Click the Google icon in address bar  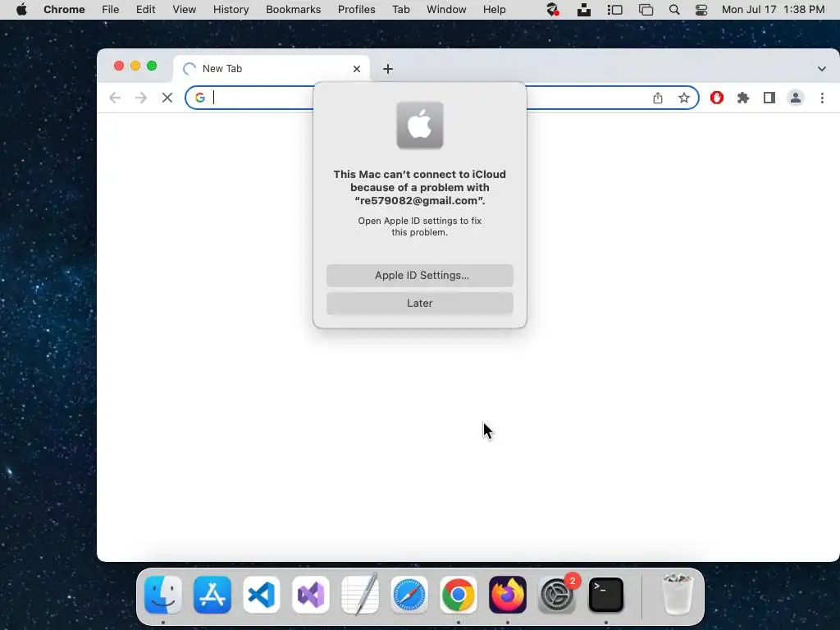pos(200,98)
